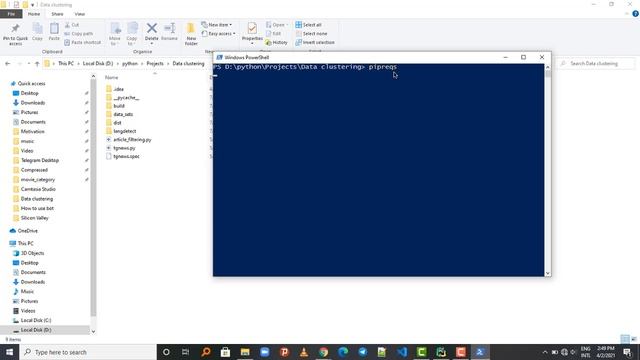Viewport: 640px width, 360px height.
Task: Click Paste shortcut command
Action: pyautogui.click(x=83, y=42)
